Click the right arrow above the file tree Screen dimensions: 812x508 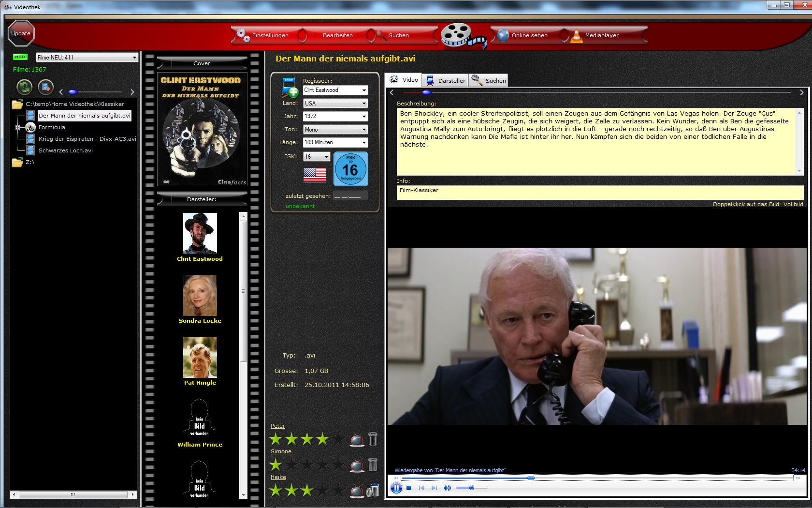coord(132,92)
